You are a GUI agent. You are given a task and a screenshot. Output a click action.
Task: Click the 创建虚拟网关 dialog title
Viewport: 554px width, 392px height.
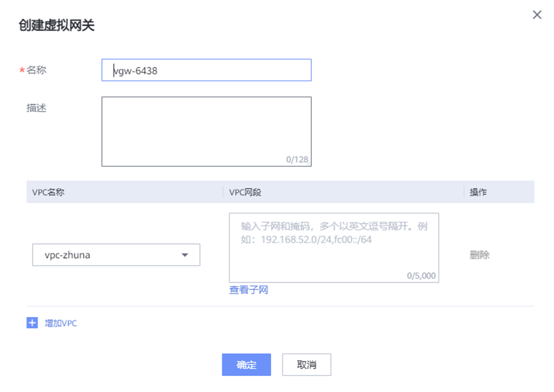(57, 26)
